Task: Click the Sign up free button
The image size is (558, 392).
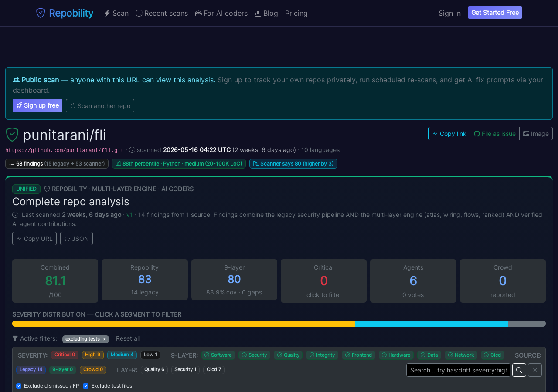Action: (x=37, y=106)
